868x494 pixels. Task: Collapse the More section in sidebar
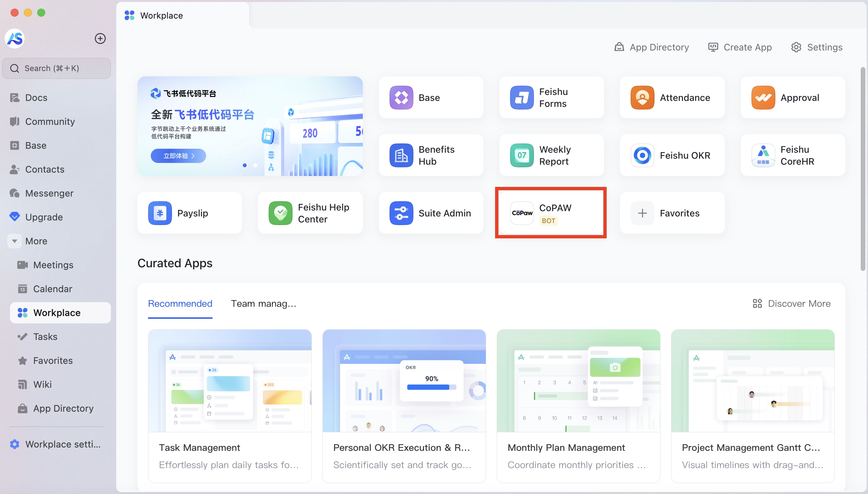(15, 241)
